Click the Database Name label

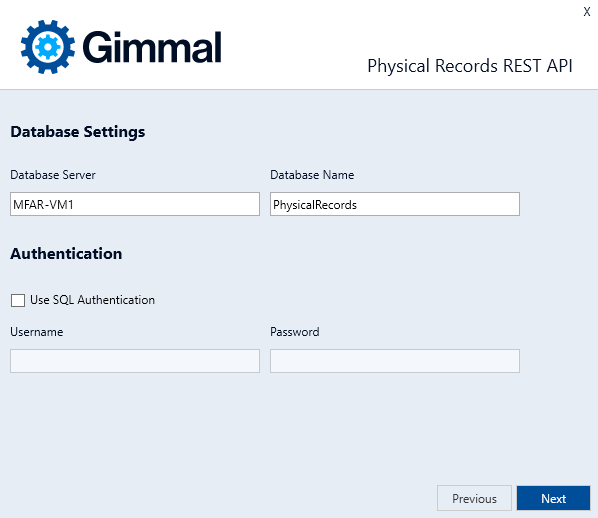point(312,175)
